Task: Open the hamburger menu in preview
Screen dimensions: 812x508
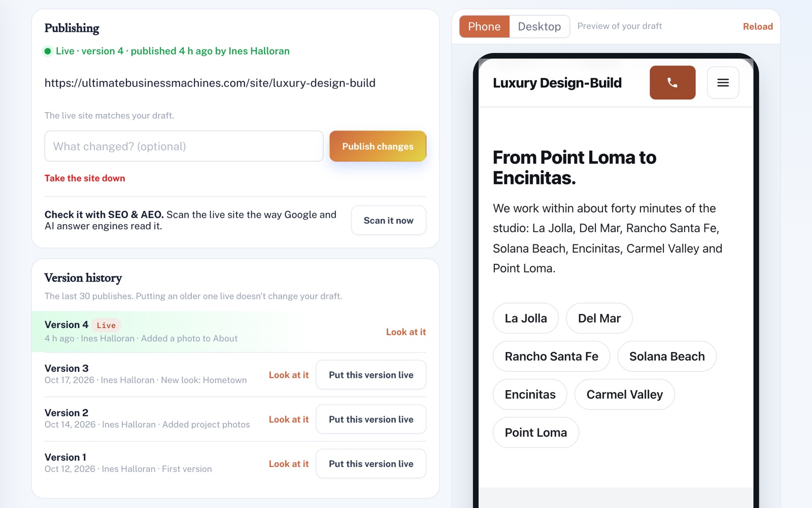Action: click(723, 82)
